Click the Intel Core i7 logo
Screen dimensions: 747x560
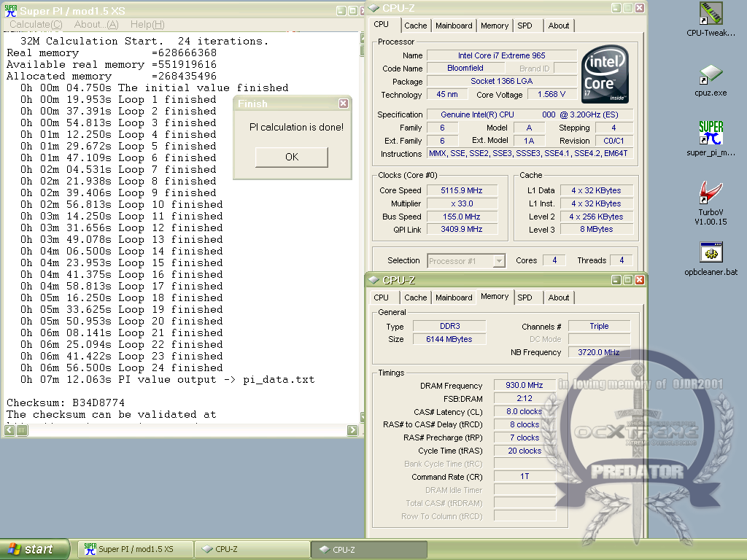[605, 74]
